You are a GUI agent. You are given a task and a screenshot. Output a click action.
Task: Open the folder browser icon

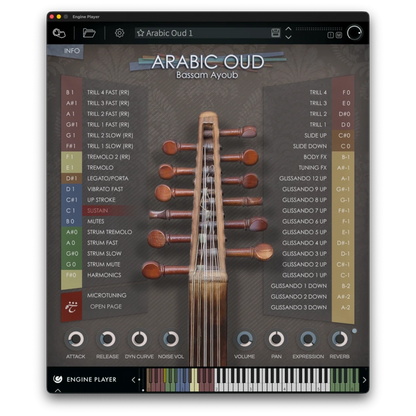click(89, 33)
